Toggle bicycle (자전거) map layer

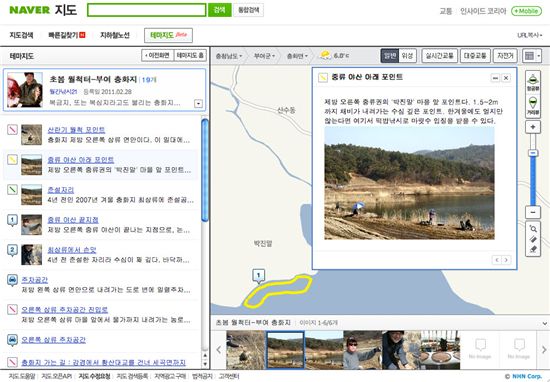coord(505,56)
